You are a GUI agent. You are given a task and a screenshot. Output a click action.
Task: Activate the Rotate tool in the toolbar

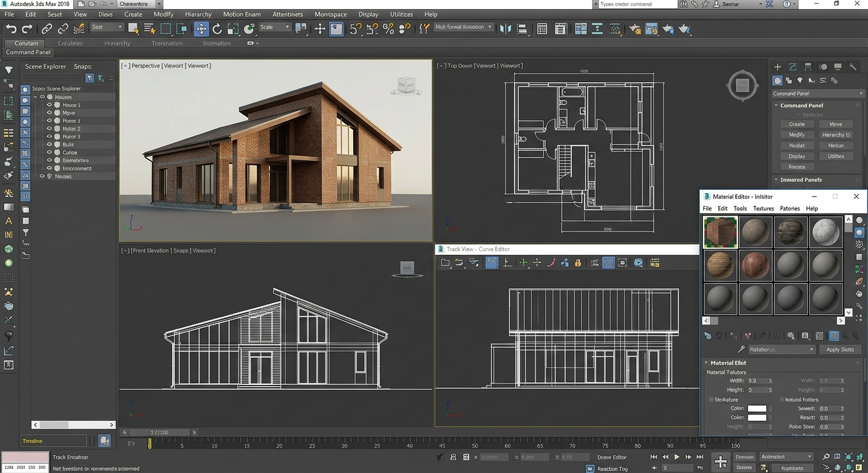[x=216, y=28]
